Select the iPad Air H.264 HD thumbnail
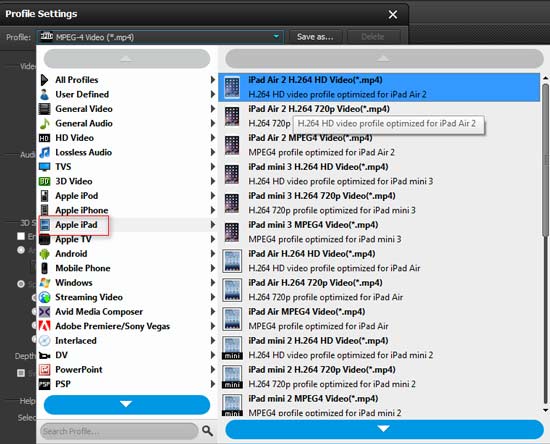This screenshot has width=550, height=444. [232, 261]
